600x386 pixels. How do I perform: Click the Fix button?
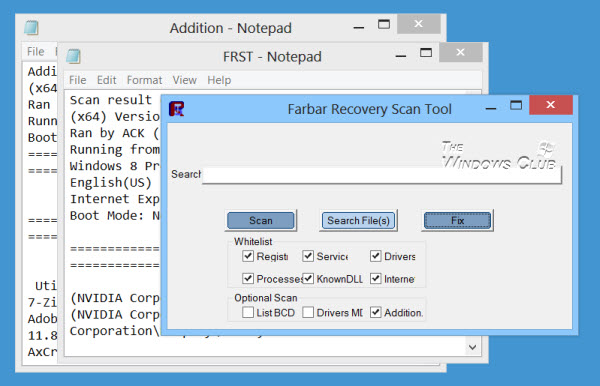[457, 220]
